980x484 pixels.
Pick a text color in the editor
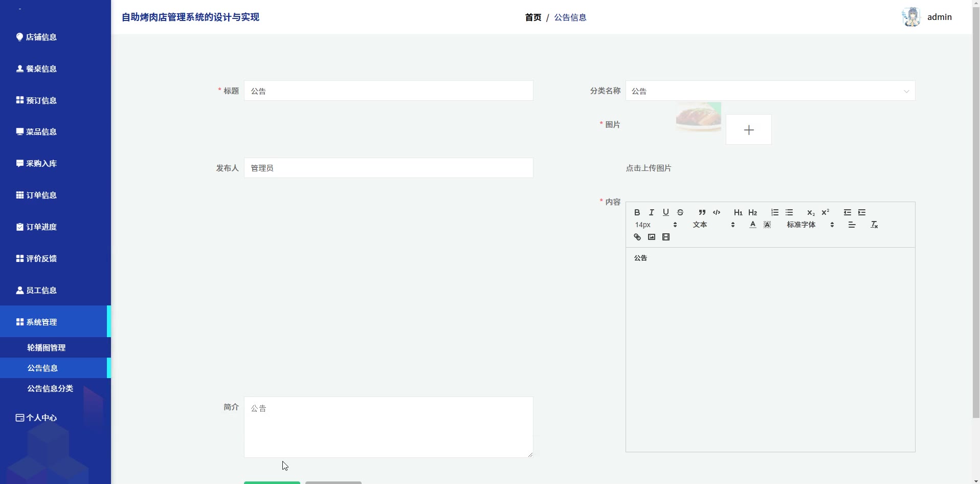point(752,225)
